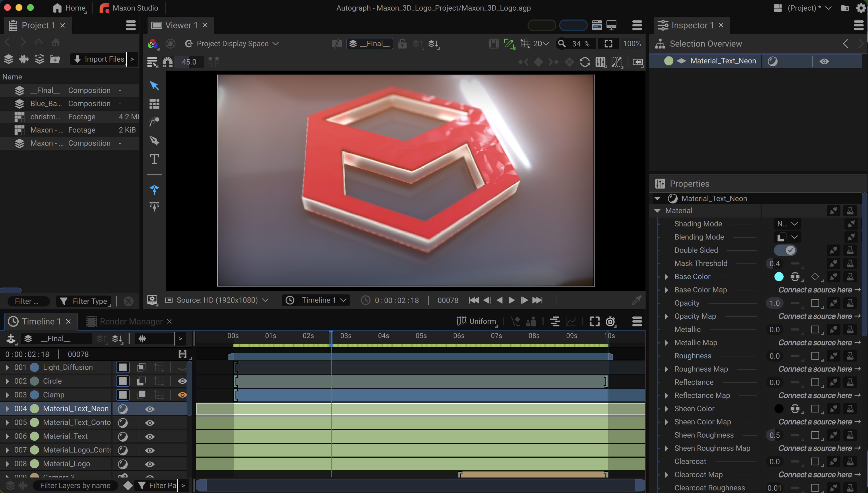
Task: Click the fit-to-view icon beside zoom
Action: [x=608, y=44]
